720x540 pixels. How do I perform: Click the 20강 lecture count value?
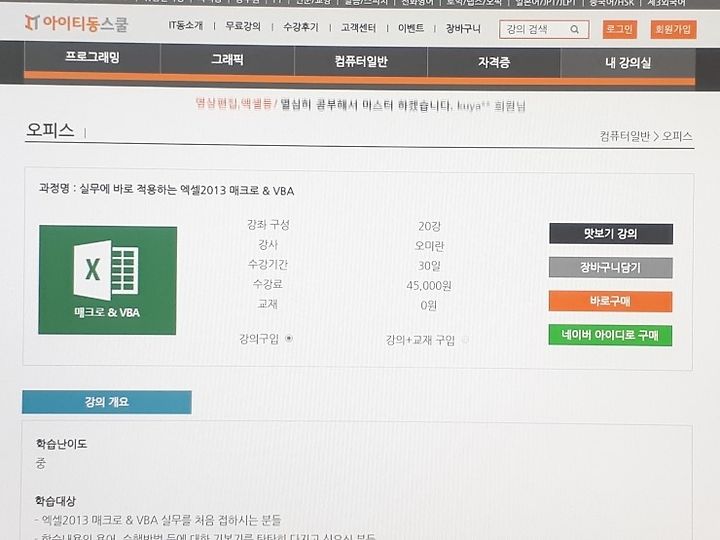click(429, 226)
